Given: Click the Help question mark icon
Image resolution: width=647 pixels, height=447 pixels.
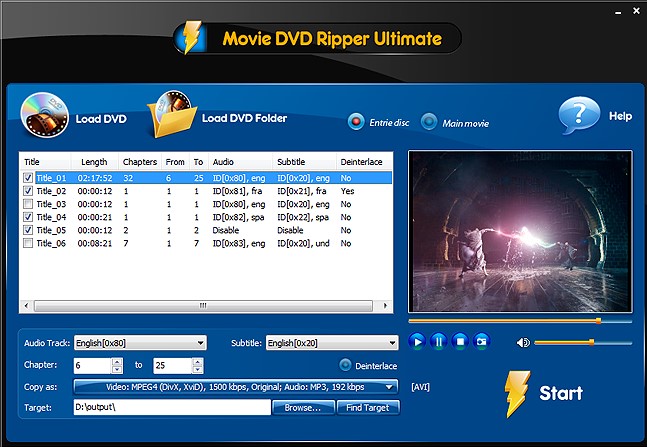Looking at the screenshot, I should [579, 115].
